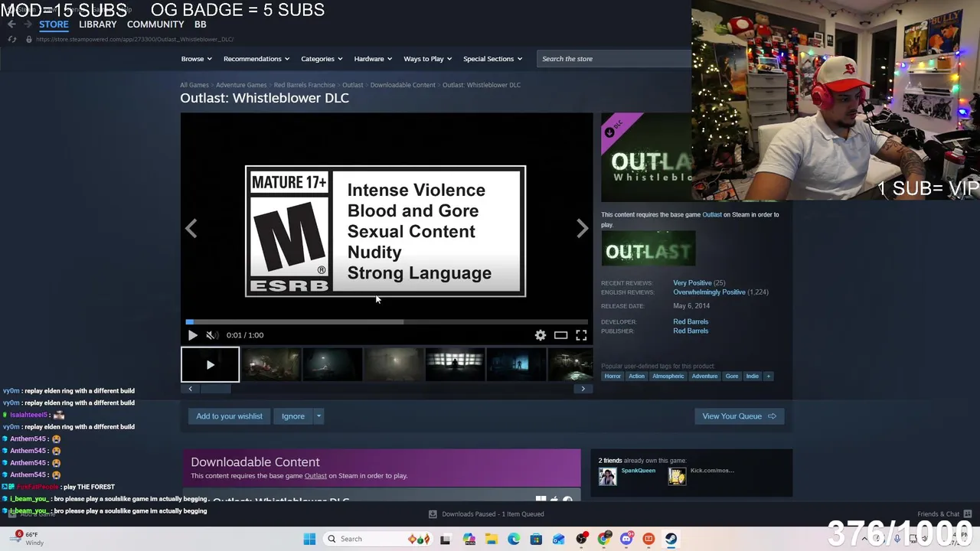This screenshot has width=980, height=551.
Task: Go to the next media with right arrow
Action: click(582, 228)
